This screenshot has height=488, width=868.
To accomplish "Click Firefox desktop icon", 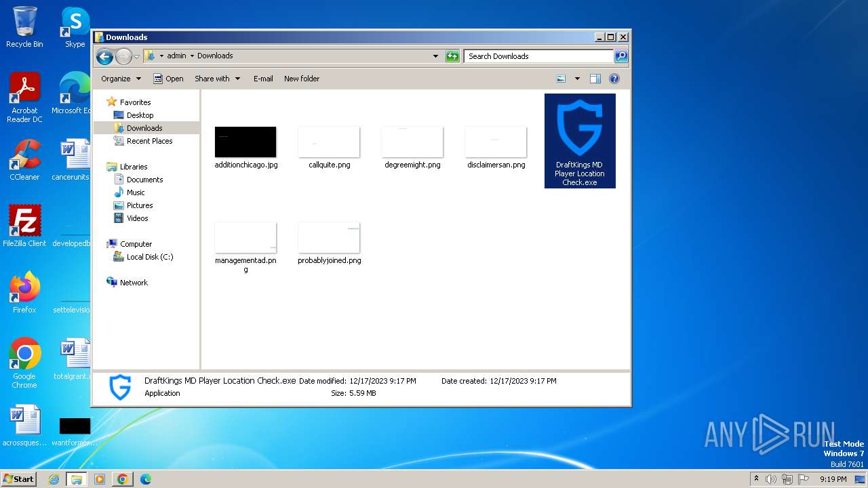I will 24,293.
